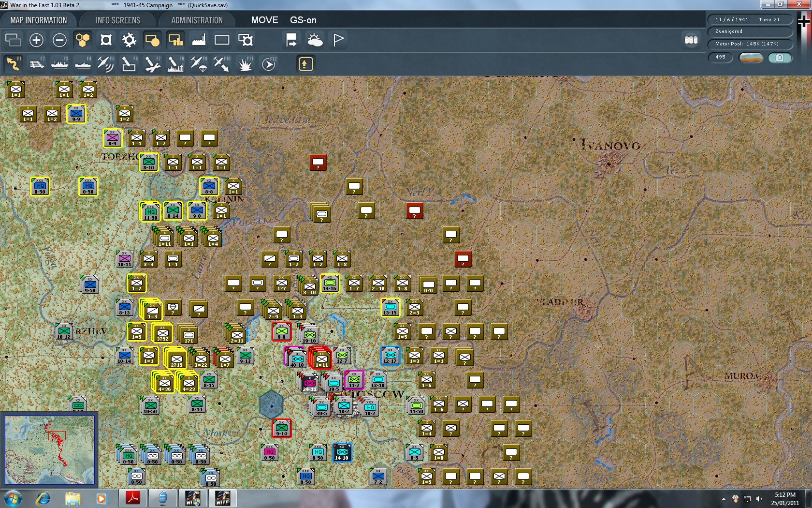812x508 pixels.
Task: Zoom out the map with minus icon
Action: [x=59, y=40]
